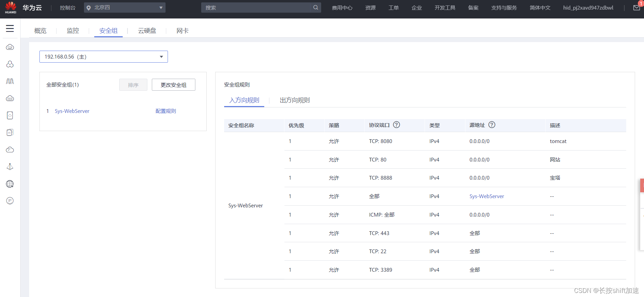The image size is (644, 297).
Task: Open Sys-WebServer link in security group list
Action: (72, 111)
